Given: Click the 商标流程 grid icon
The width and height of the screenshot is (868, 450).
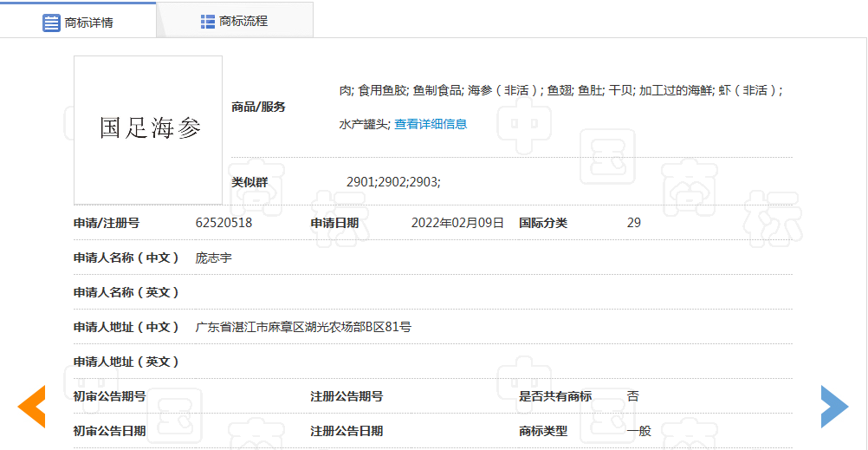Looking at the screenshot, I should pos(208,22).
